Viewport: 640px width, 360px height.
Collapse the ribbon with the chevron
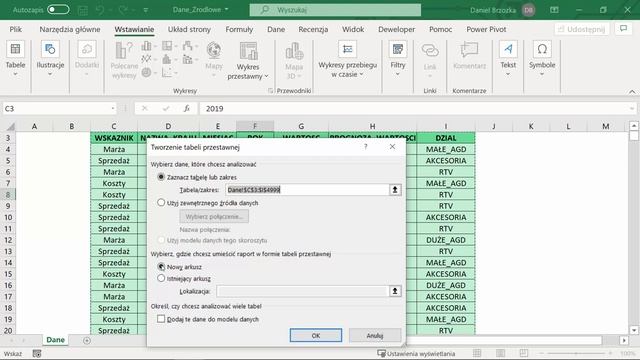click(x=632, y=91)
